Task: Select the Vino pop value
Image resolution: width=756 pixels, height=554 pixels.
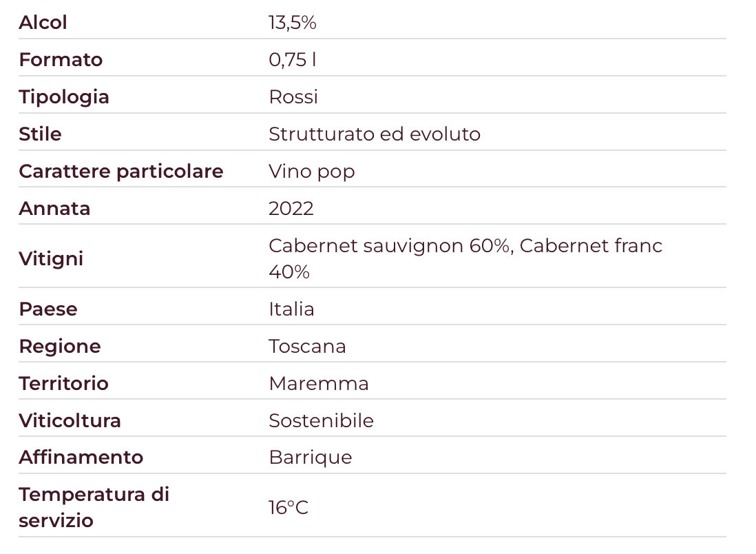Action: tap(311, 171)
